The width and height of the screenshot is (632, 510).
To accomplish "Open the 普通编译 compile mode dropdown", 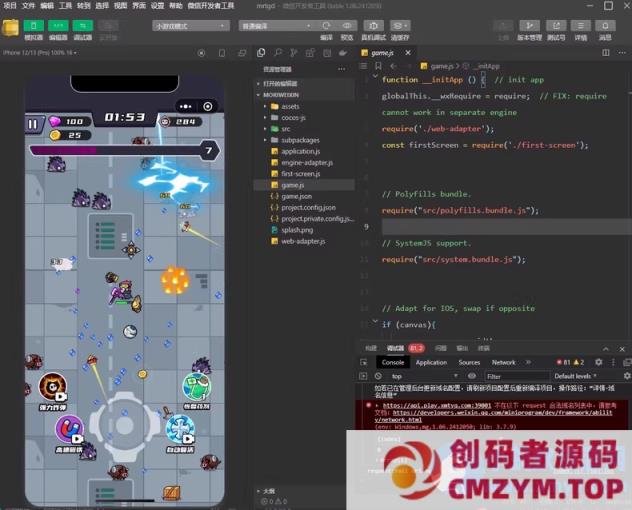I will click(x=276, y=26).
